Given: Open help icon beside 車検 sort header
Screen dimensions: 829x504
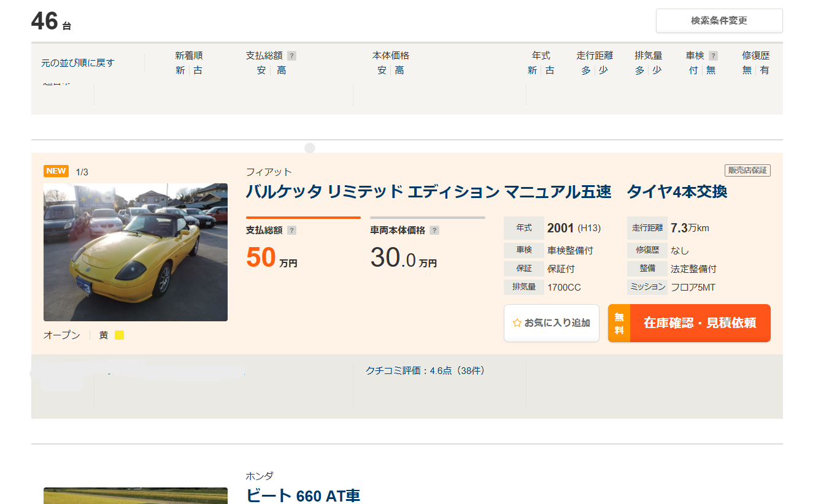Looking at the screenshot, I should tap(713, 56).
